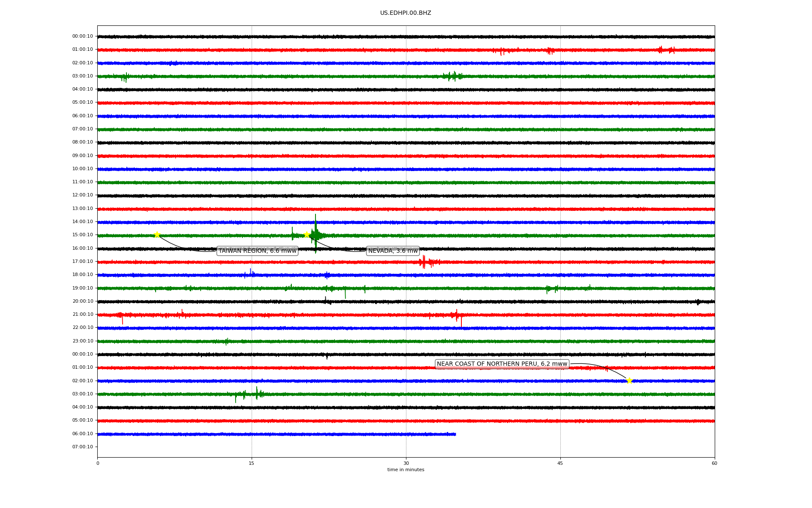This screenshot has width=812, height=508.
Task: Click the 0 tick on the x-axis
Action: tap(98, 463)
